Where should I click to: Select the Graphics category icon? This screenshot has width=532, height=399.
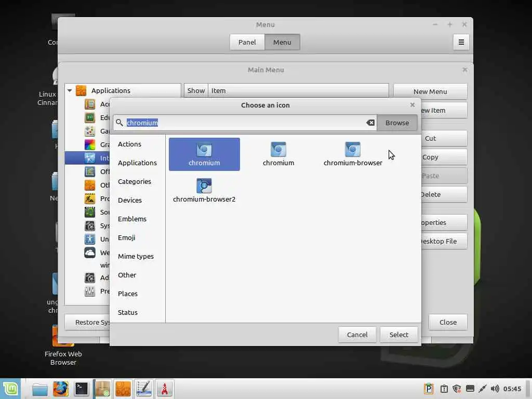coord(90,144)
